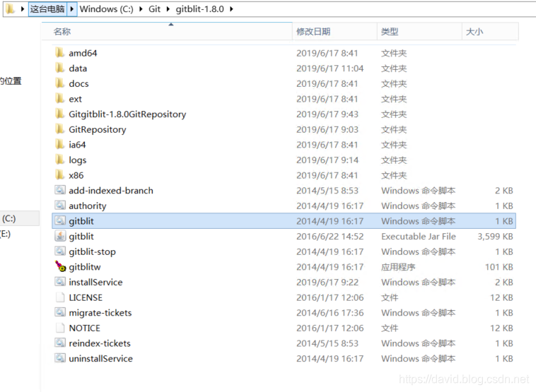Click the gitblit-stop script icon
This screenshot has width=536, height=392.
[x=60, y=251]
